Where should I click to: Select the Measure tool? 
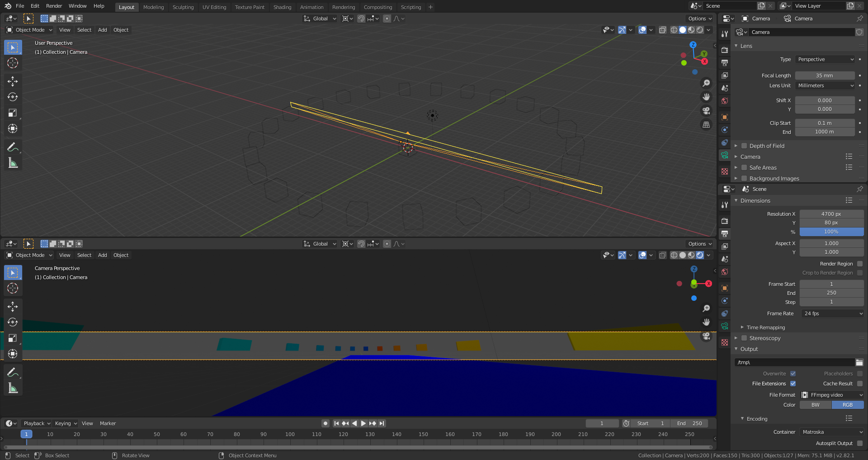[13, 162]
